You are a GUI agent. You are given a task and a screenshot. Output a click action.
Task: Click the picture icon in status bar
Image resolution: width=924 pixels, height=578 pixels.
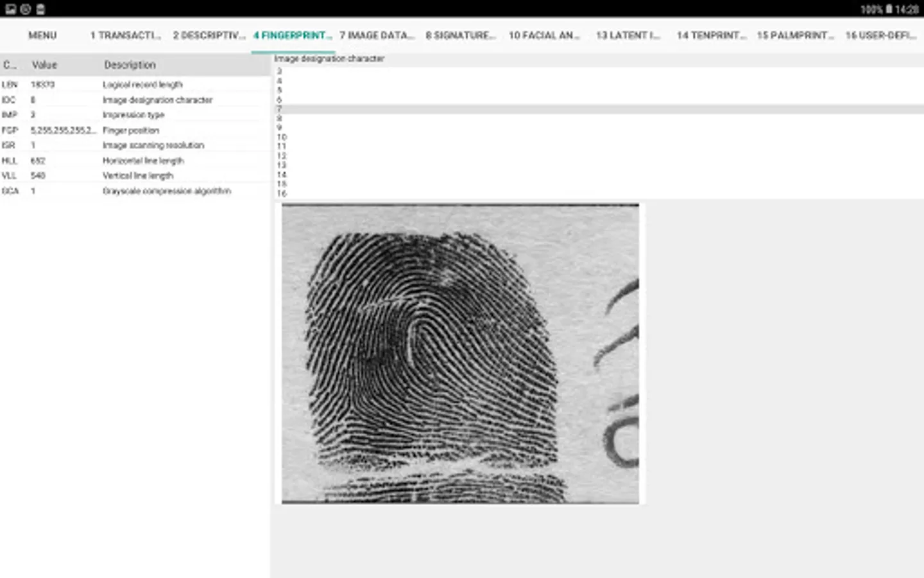(10, 9)
